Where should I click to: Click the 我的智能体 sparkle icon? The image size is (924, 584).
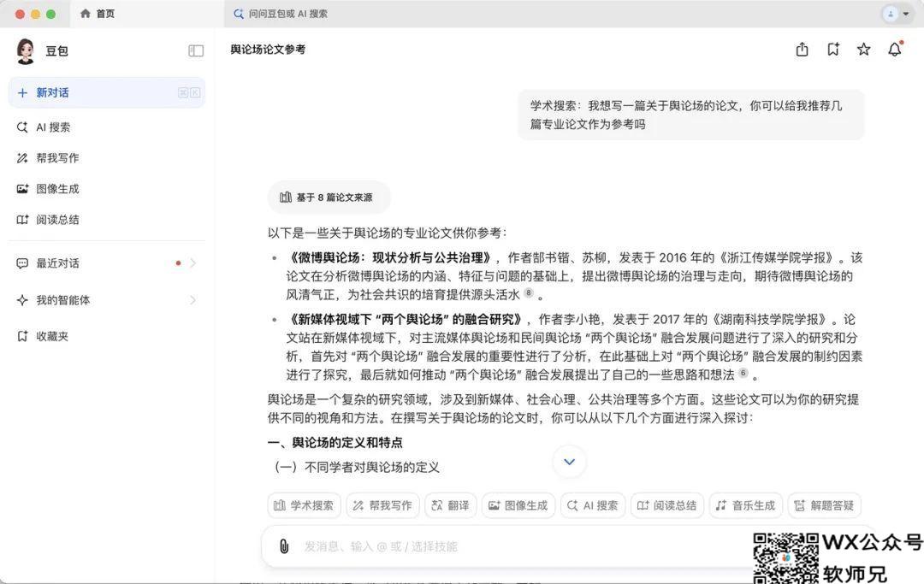(22, 300)
